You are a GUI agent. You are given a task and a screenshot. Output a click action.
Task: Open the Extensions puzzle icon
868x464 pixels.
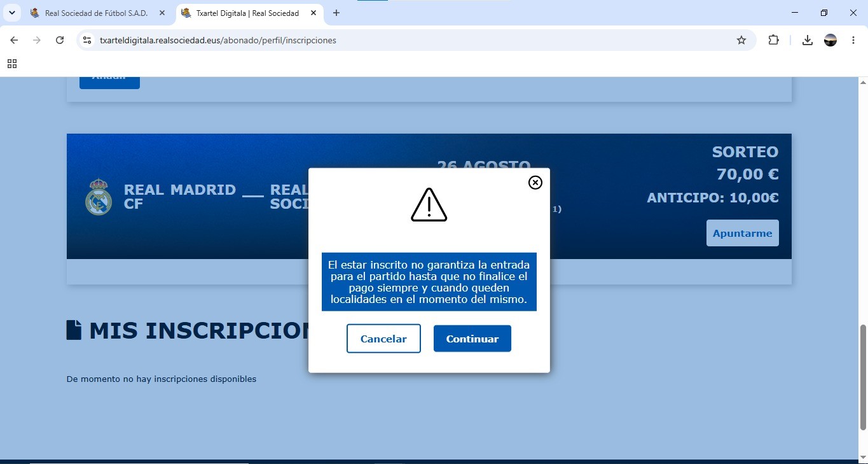click(773, 40)
